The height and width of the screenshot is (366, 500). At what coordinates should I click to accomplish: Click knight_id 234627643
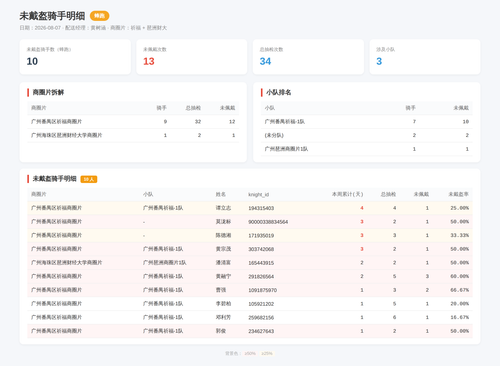(261, 331)
